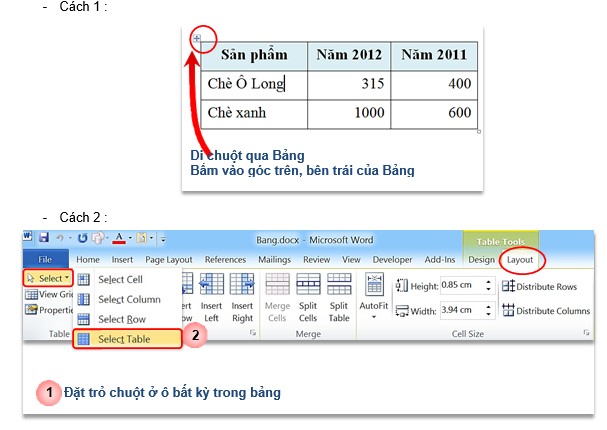Screen dimensions: 607x430
Task: Click the table move handle icon
Action: (196, 39)
